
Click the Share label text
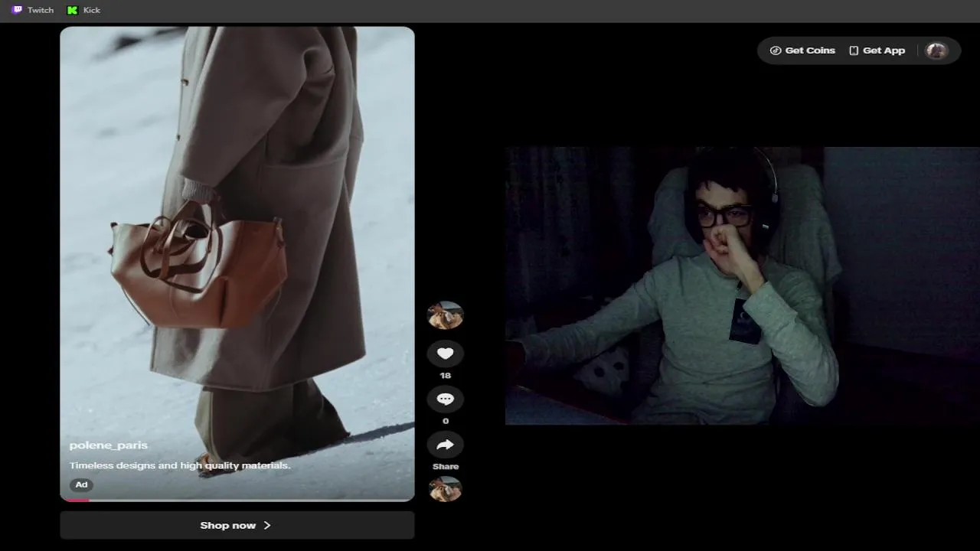[x=446, y=466]
